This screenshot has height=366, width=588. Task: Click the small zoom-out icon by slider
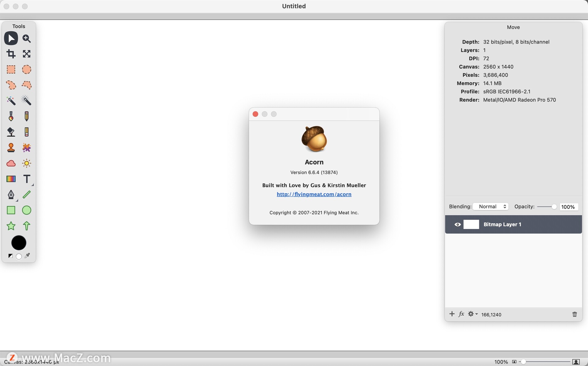514,362
